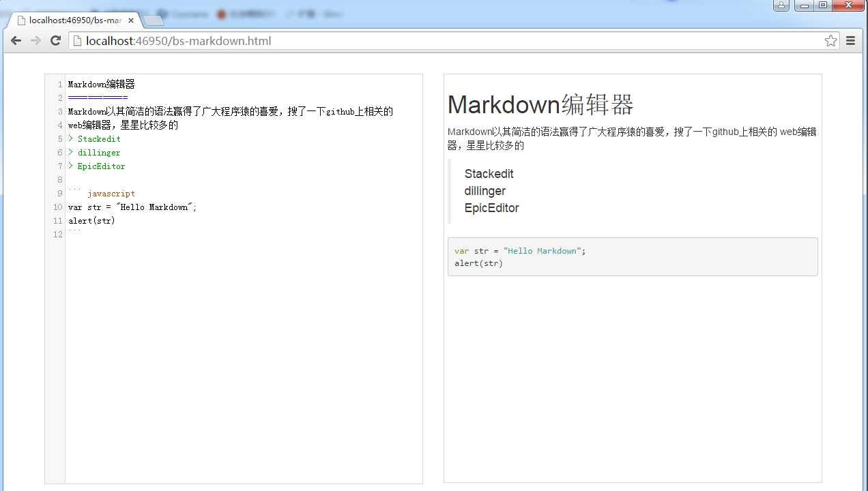This screenshot has height=491, width=868.
Task: Click the preview heading 'Markdown编辑器'
Action: (x=540, y=105)
